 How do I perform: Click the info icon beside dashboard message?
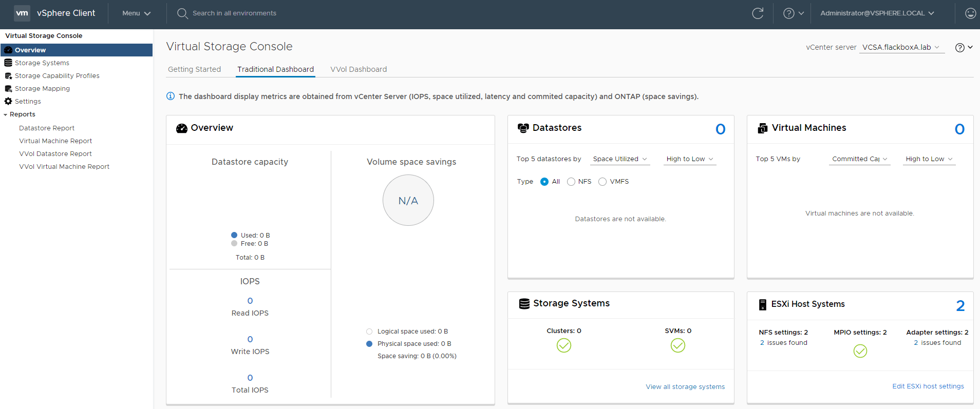171,96
